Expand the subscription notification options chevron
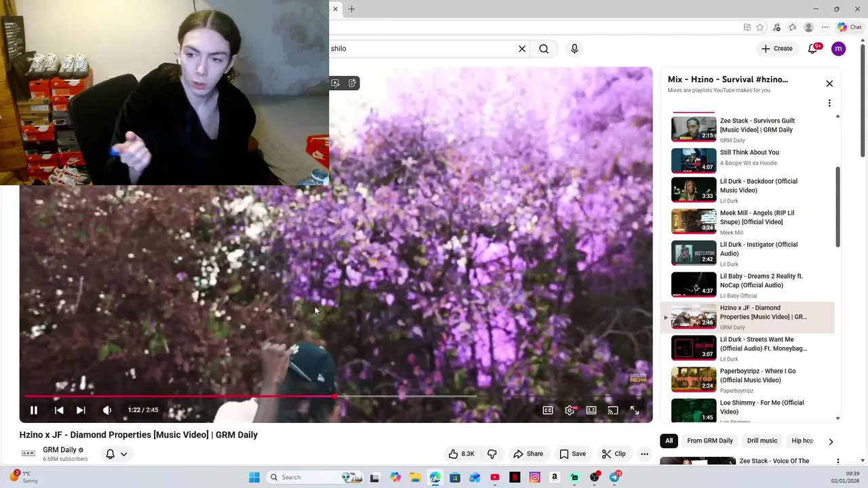Screen dimensions: 868x488 123,454
